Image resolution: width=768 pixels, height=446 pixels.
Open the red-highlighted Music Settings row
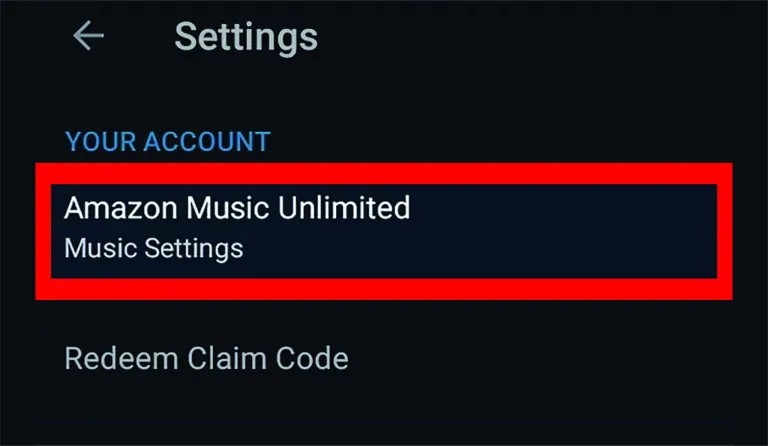384,231
